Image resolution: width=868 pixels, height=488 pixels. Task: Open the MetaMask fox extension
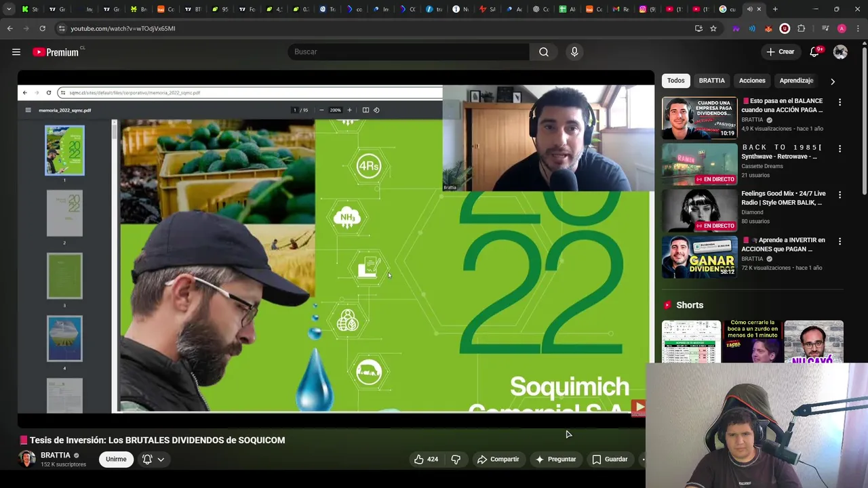pyautogui.click(x=768, y=28)
